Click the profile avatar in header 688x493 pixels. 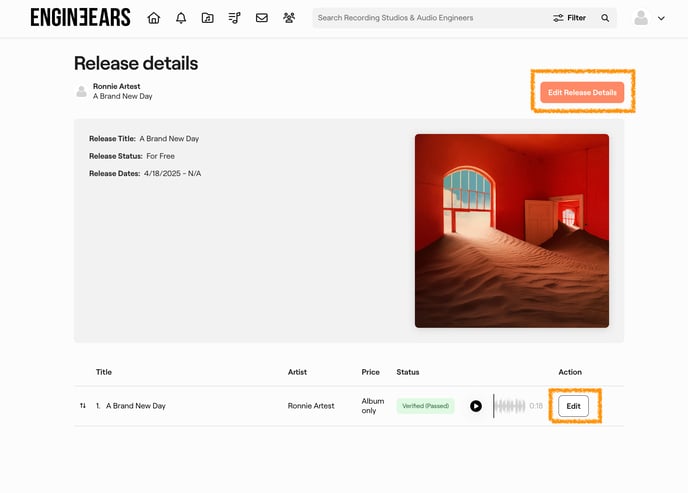pyautogui.click(x=641, y=18)
